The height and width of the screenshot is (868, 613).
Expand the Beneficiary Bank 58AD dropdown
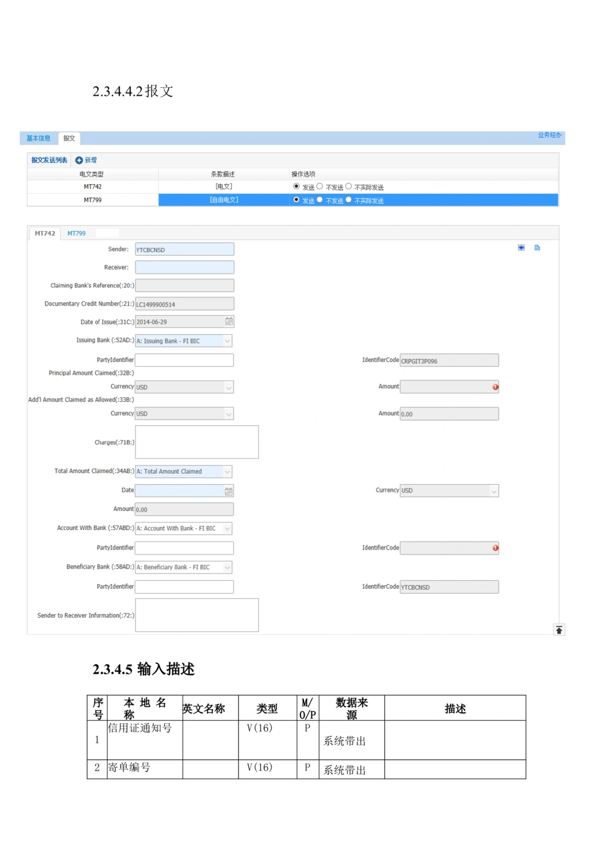pyautogui.click(x=227, y=567)
